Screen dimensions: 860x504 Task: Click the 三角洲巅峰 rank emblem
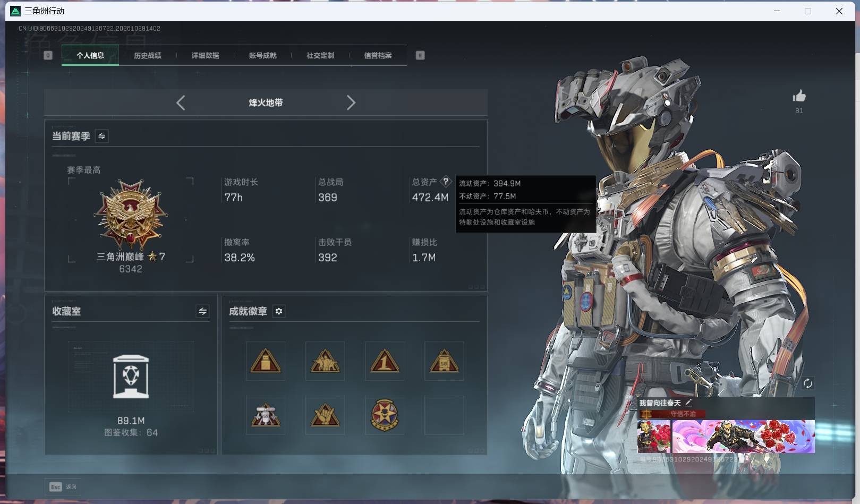(131, 214)
